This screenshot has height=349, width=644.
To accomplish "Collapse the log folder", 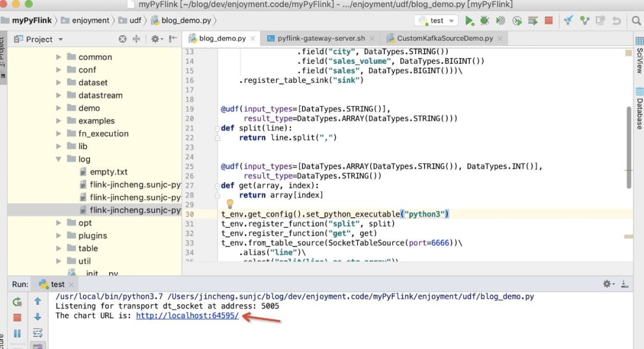I will tap(58, 159).
